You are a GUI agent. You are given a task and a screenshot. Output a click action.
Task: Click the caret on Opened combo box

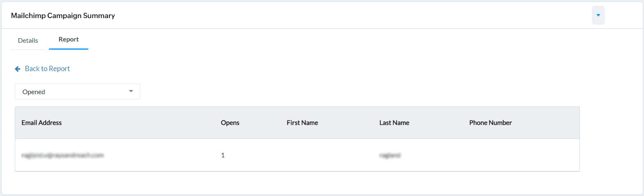131,91
